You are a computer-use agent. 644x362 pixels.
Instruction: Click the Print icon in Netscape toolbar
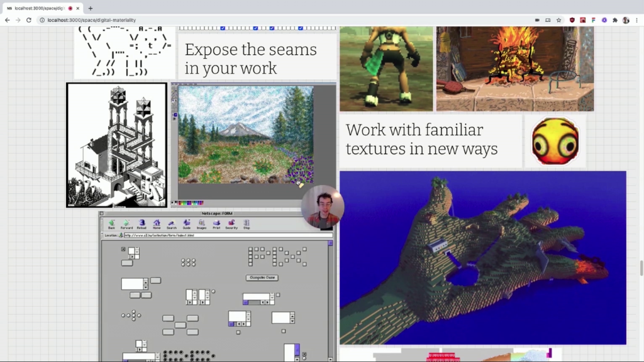click(216, 224)
